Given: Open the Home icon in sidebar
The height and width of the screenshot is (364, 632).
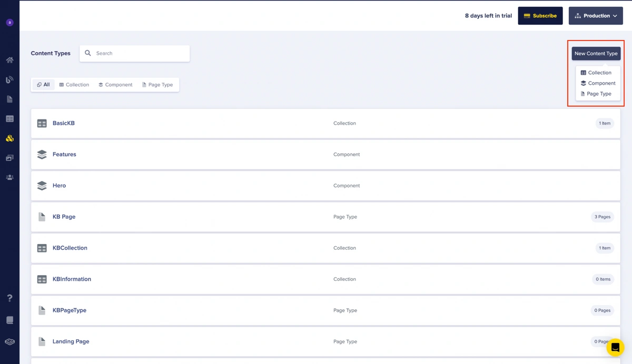Looking at the screenshot, I should (9, 60).
